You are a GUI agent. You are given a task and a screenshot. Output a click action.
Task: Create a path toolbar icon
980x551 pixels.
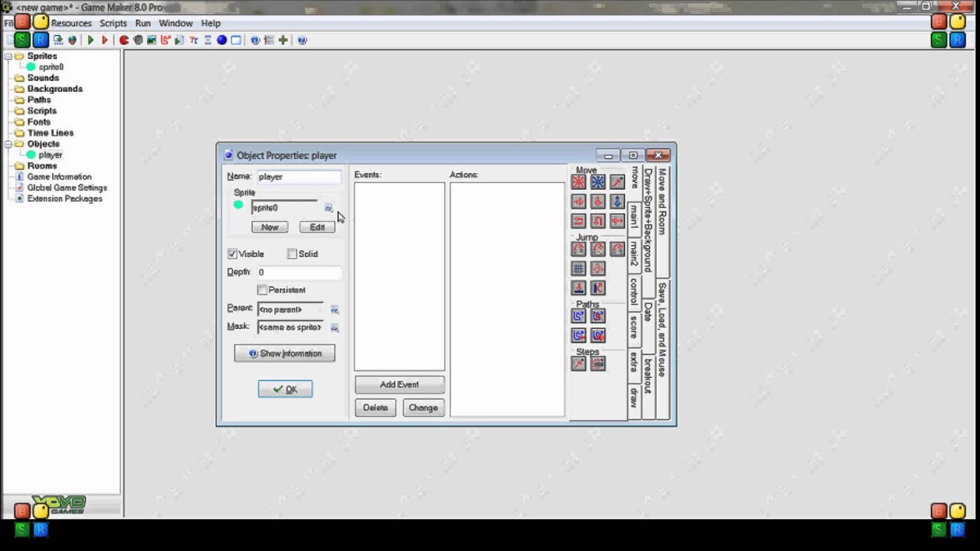[165, 40]
